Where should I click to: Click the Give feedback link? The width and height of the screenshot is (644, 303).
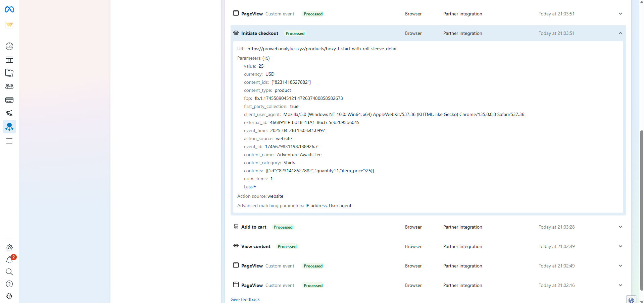click(245, 299)
